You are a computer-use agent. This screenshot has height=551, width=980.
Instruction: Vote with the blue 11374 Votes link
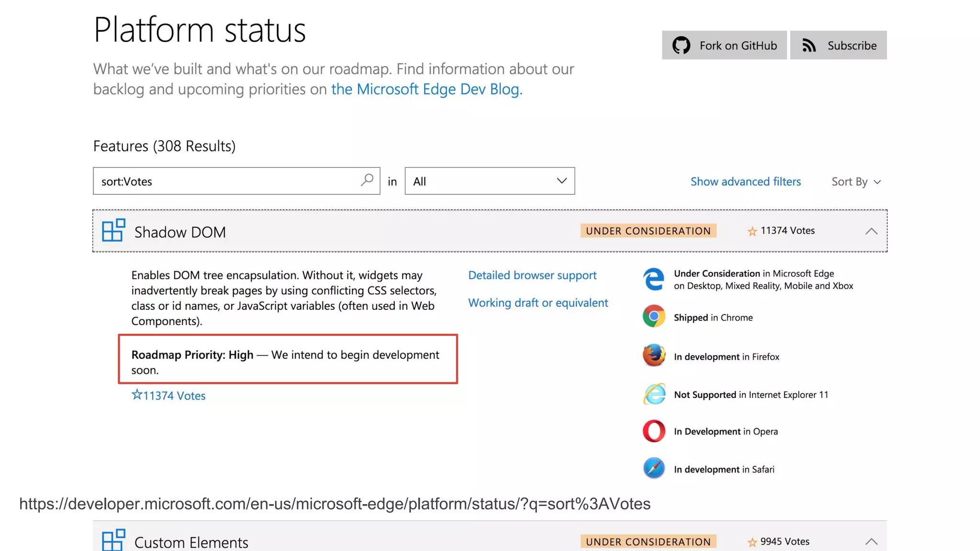(x=168, y=396)
